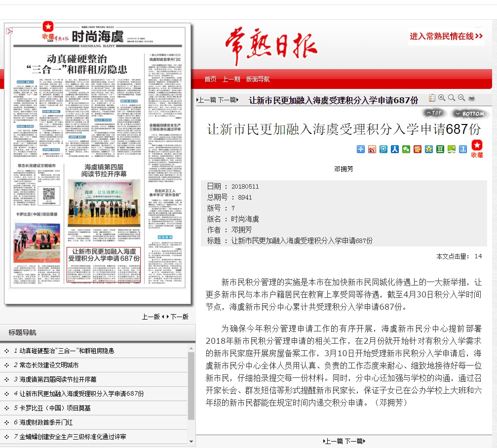The image size is (497, 448).
Task: Share the article to WeChat
Action: (406, 149)
